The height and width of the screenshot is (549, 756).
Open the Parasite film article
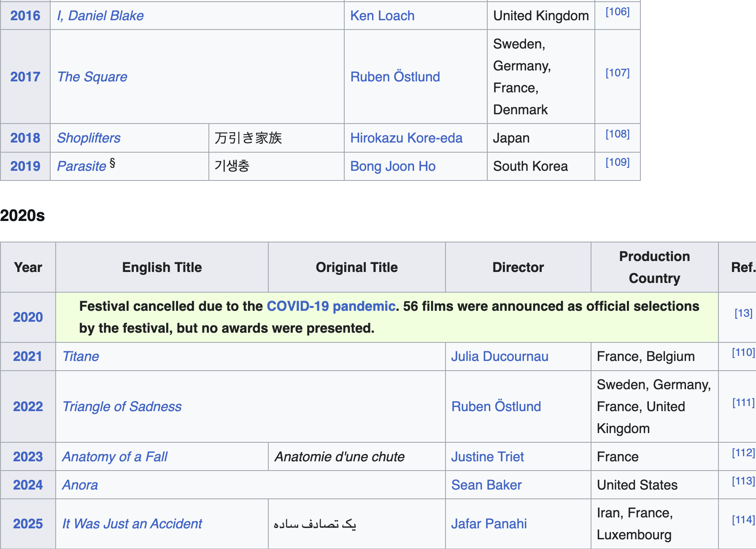pos(82,166)
